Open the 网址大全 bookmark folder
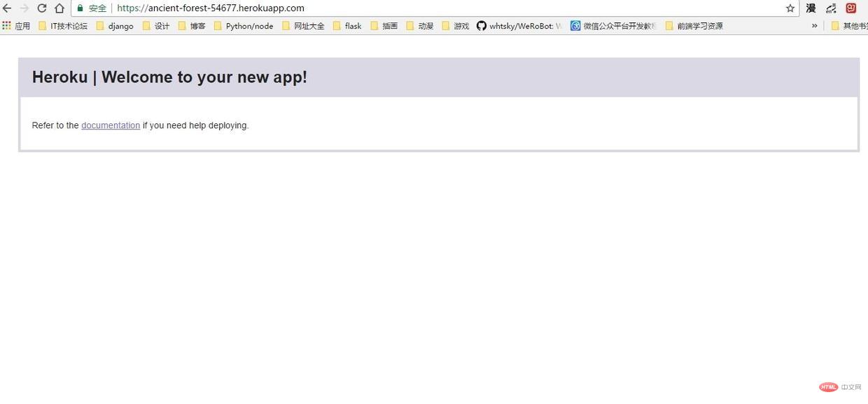The image size is (868, 404). [303, 26]
